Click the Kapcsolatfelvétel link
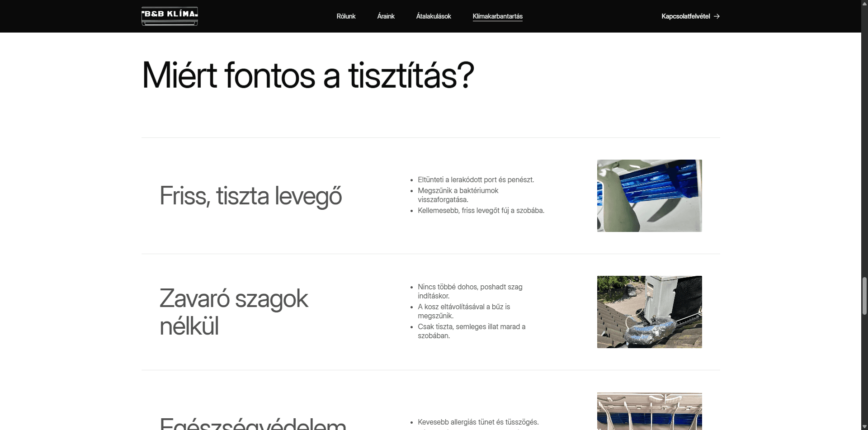The image size is (868, 430). click(x=690, y=16)
